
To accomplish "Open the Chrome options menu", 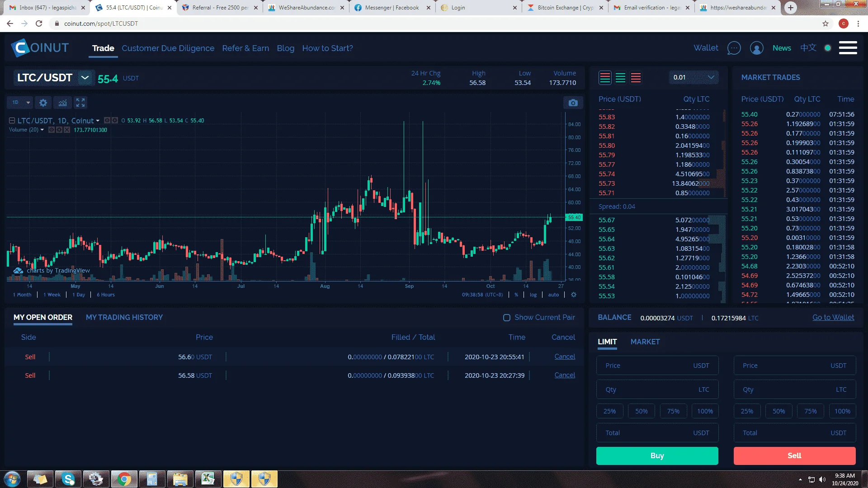I will (x=858, y=23).
